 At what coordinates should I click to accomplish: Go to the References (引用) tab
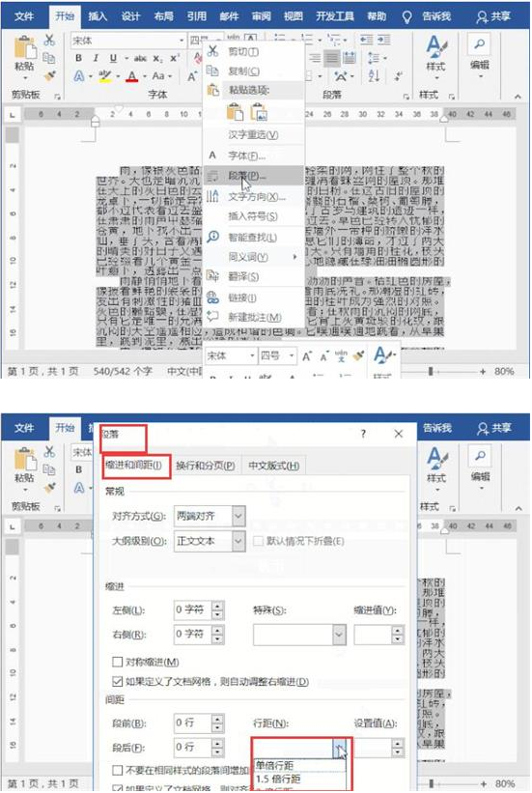196,16
